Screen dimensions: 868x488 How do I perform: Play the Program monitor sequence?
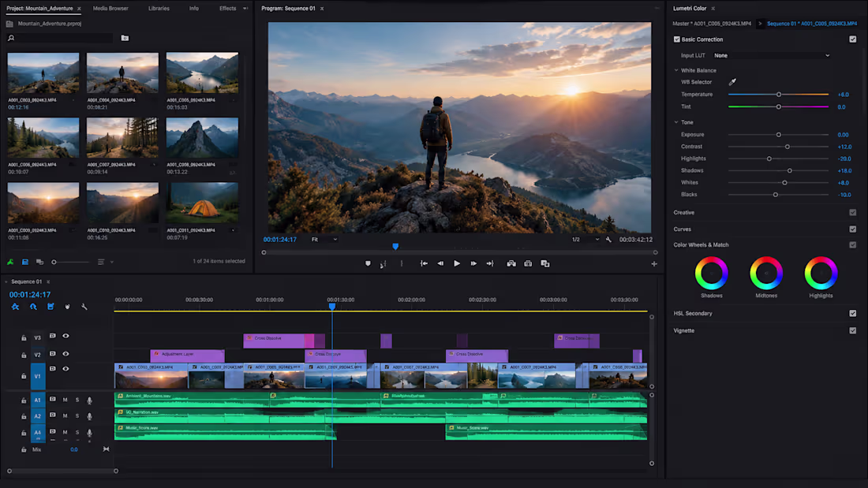pos(457,263)
